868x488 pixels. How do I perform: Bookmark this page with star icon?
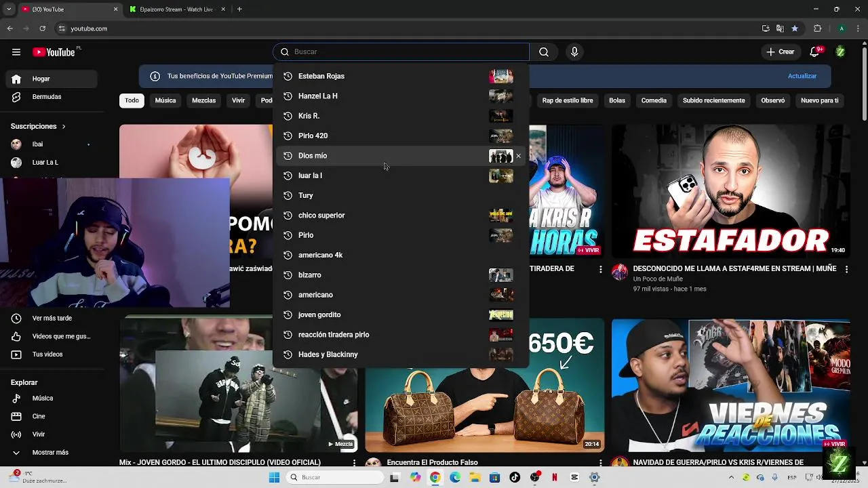point(795,28)
